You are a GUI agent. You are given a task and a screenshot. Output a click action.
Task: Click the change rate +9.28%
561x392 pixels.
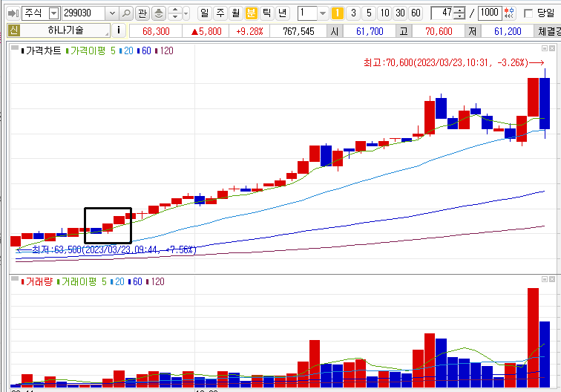[249, 31]
